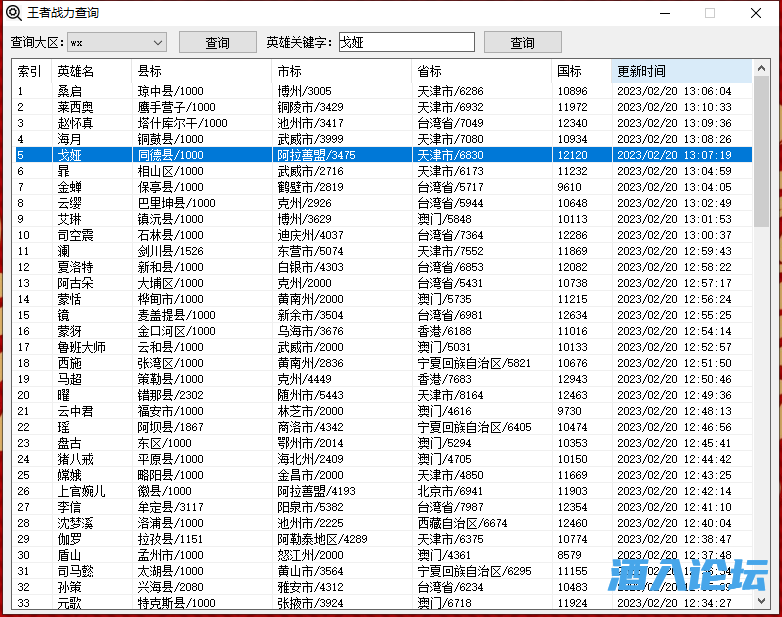
Task: Sort by the 索引 column header
Action: click(31, 71)
